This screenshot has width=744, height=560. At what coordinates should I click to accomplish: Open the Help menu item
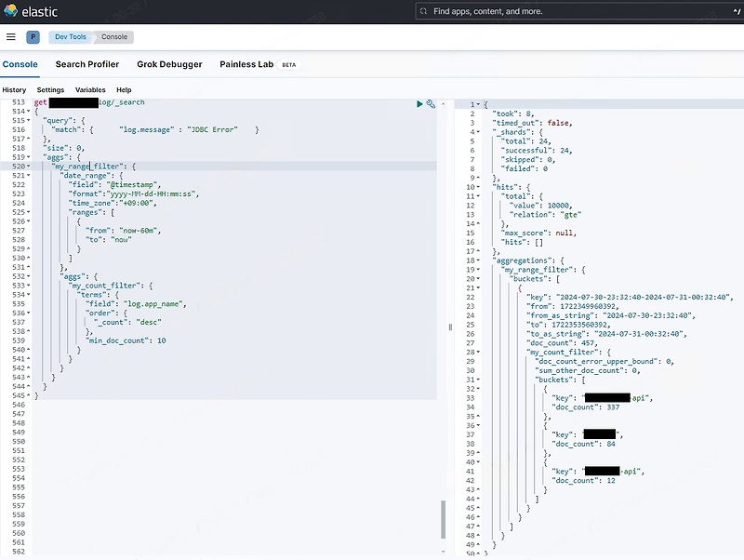click(122, 89)
